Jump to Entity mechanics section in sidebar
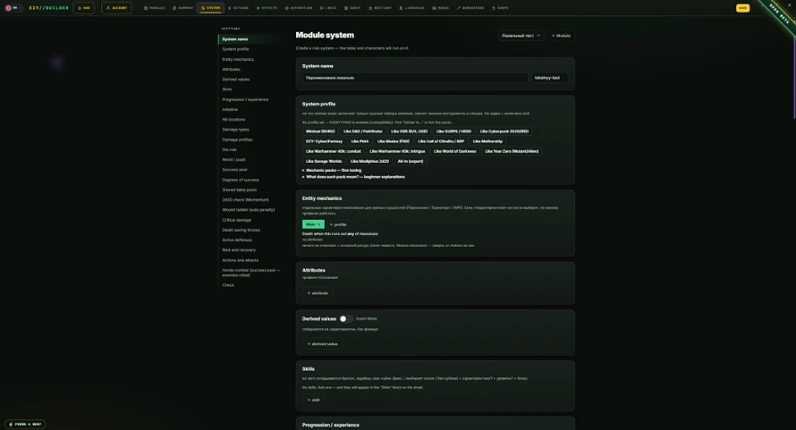 238,59
